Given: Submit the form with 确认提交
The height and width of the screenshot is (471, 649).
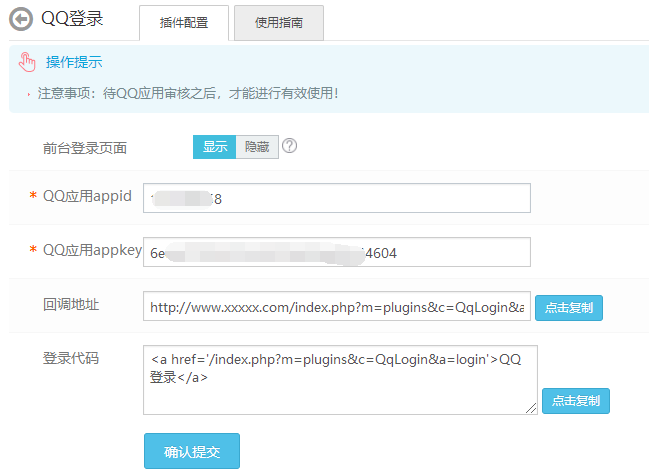Looking at the screenshot, I should [192, 451].
